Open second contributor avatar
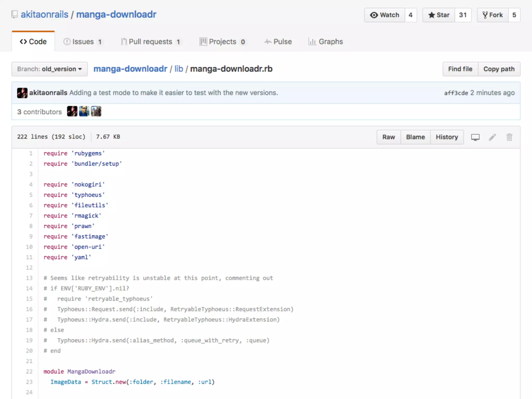This screenshot has width=532, height=399. [x=84, y=111]
